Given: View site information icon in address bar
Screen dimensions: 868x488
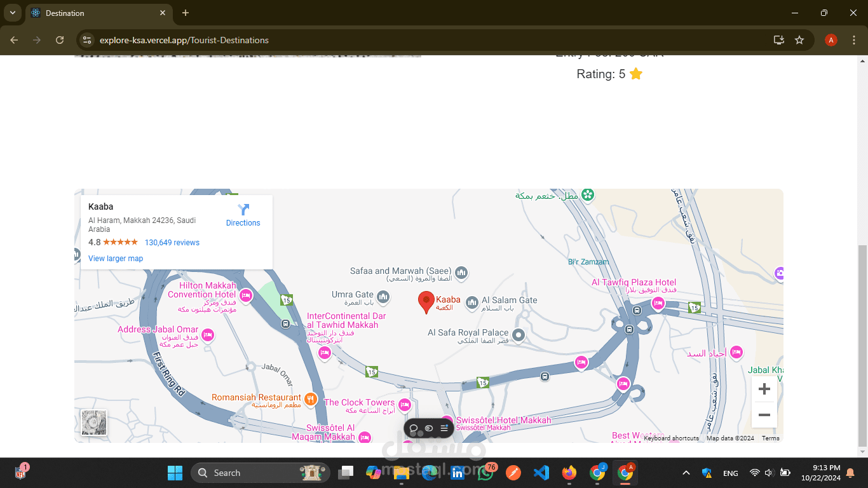Looking at the screenshot, I should pyautogui.click(x=88, y=40).
